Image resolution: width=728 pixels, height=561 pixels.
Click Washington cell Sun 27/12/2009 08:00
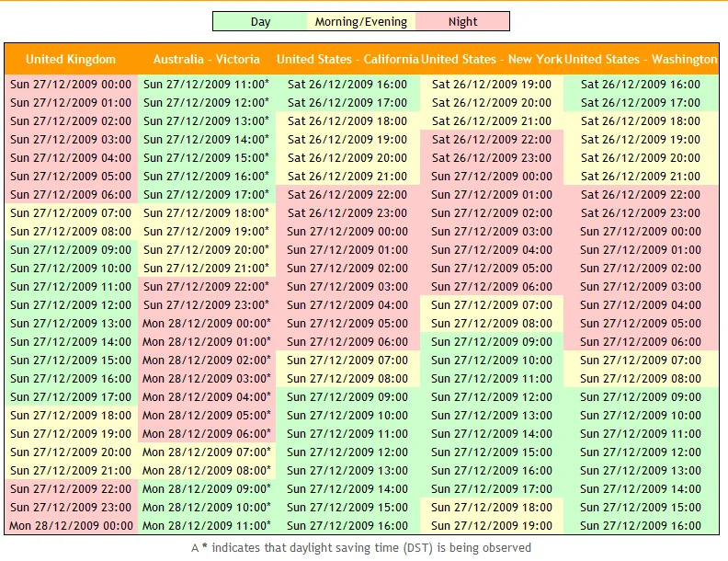(x=641, y=379)
